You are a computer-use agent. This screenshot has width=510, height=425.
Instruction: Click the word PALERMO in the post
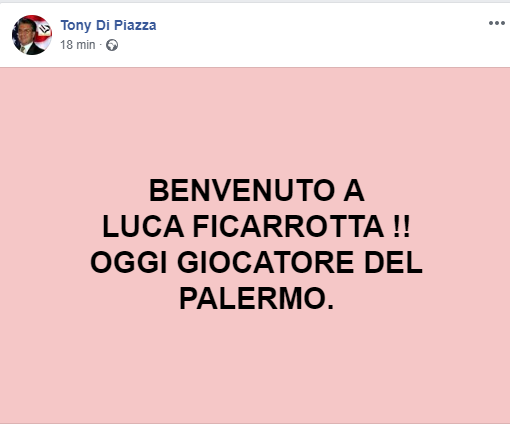tap(256, 298)
